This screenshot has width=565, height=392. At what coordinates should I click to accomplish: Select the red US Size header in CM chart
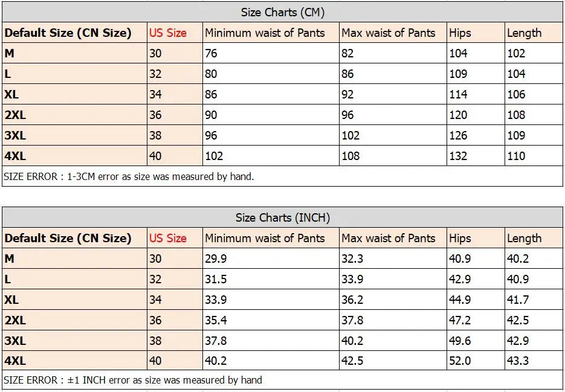[168, 33]
